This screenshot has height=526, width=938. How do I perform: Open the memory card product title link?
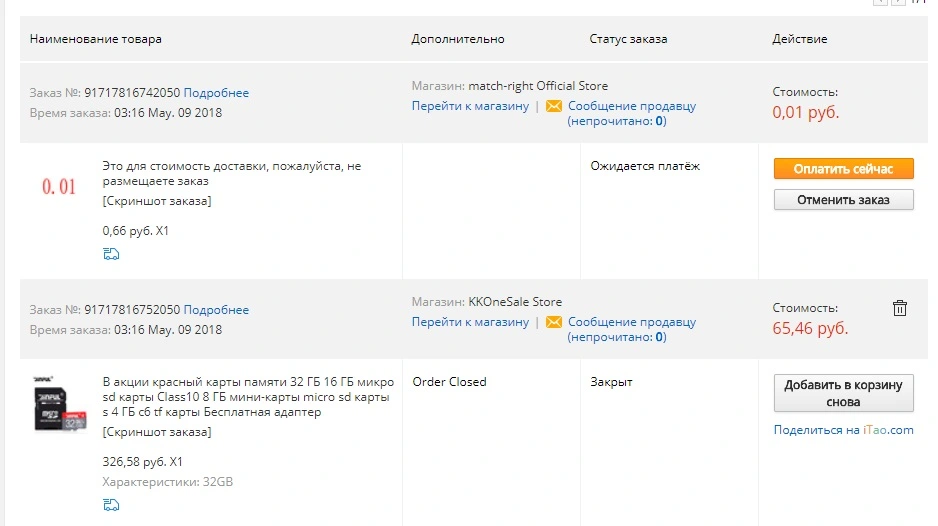coord(248,397)
